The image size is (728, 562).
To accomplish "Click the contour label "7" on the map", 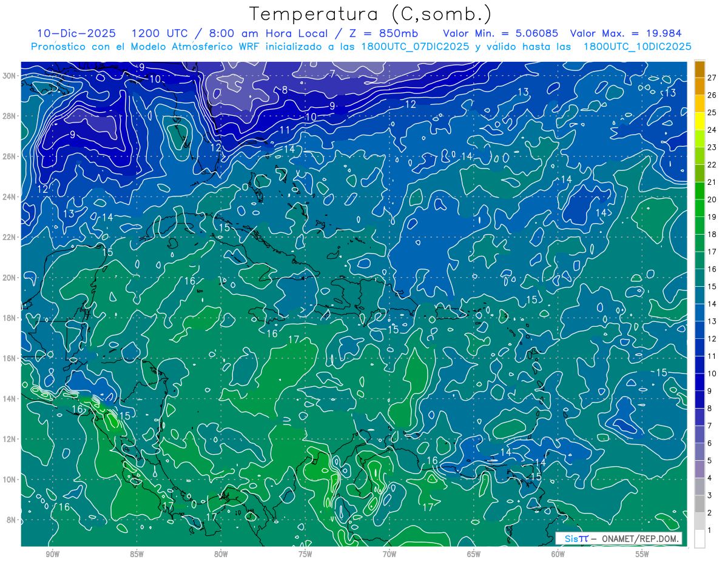I will tap(332, 74).
